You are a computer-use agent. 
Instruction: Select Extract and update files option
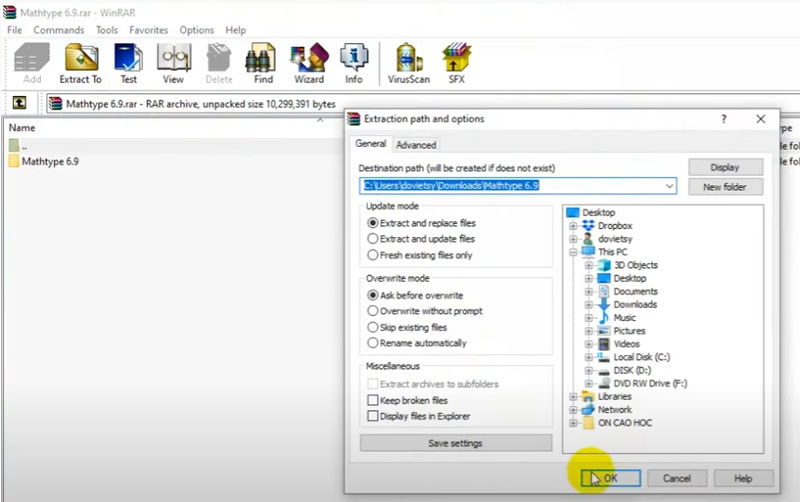(x=373, y=239)
